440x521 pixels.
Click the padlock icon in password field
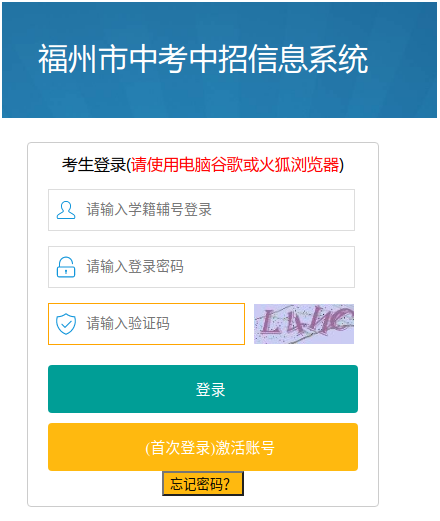pyautogui.click(x=66, y=267)
